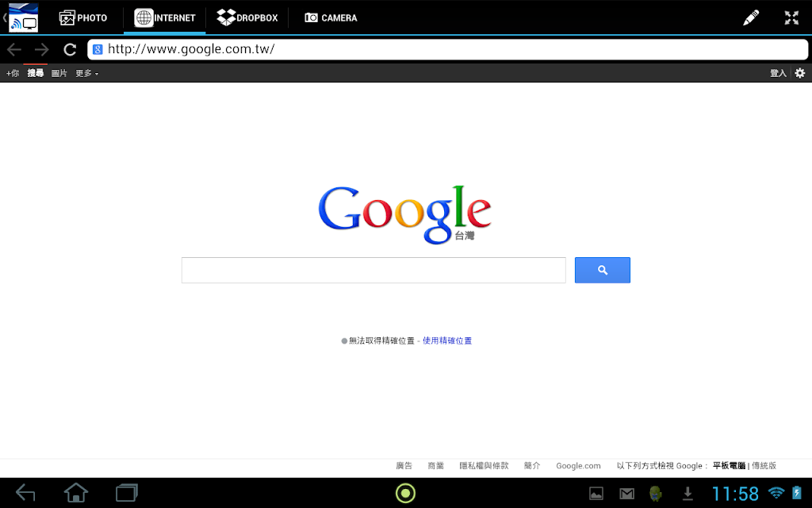Open the recent apps button
Viewport: 812px width, 508px height.
(127, 492)
